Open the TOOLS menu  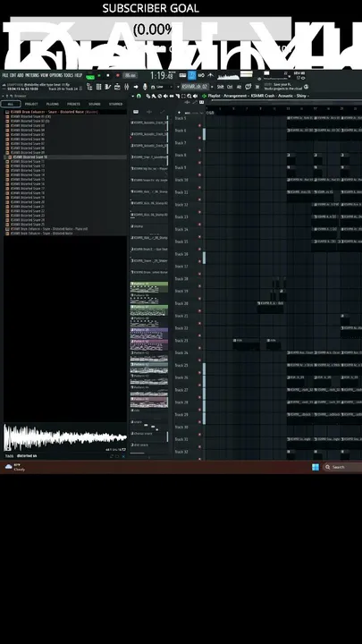69,75
